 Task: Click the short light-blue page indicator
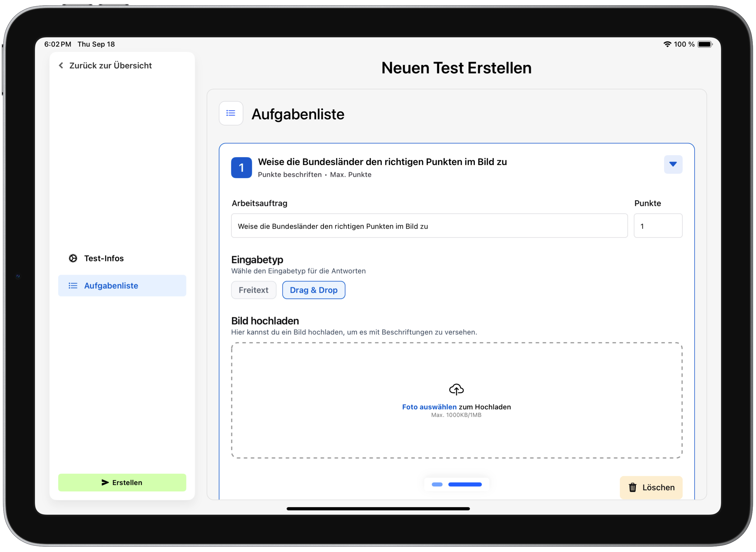pyautogui.click(x=437, y=484)
